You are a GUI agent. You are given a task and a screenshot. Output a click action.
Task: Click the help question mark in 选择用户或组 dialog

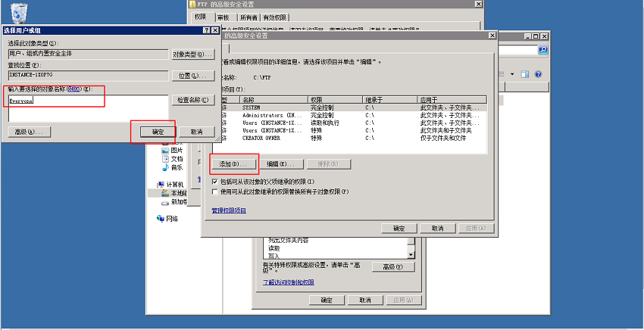pyautogui.click(x=208, y=30)
